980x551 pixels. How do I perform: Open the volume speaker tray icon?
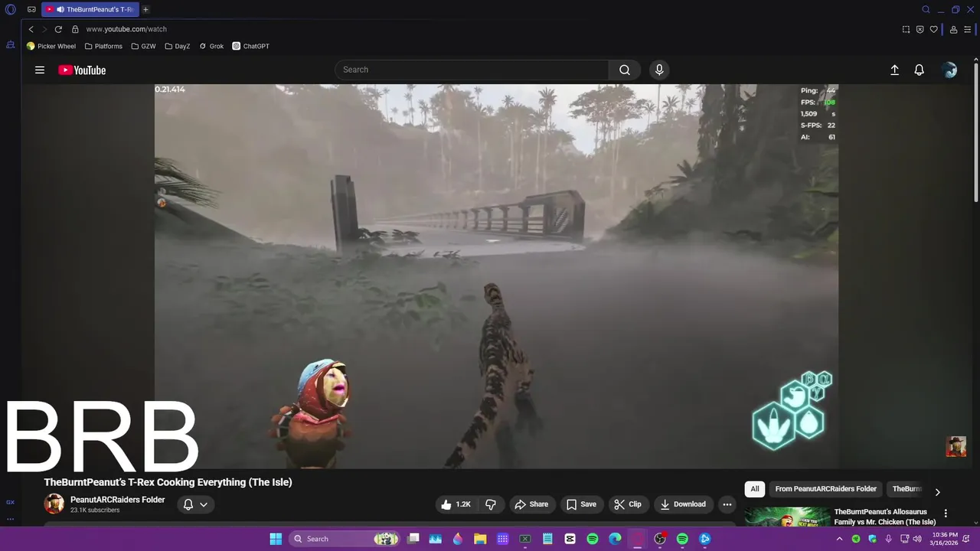[x=917, y=539]
